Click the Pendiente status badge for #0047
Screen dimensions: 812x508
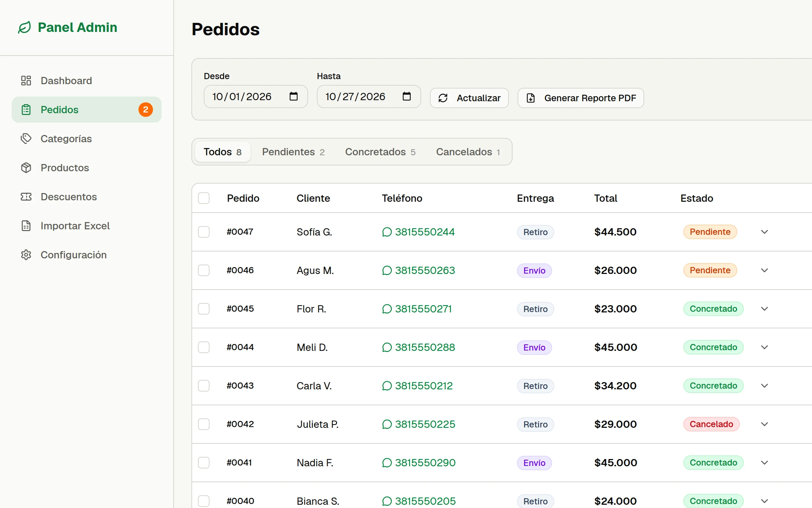point(710,232)
